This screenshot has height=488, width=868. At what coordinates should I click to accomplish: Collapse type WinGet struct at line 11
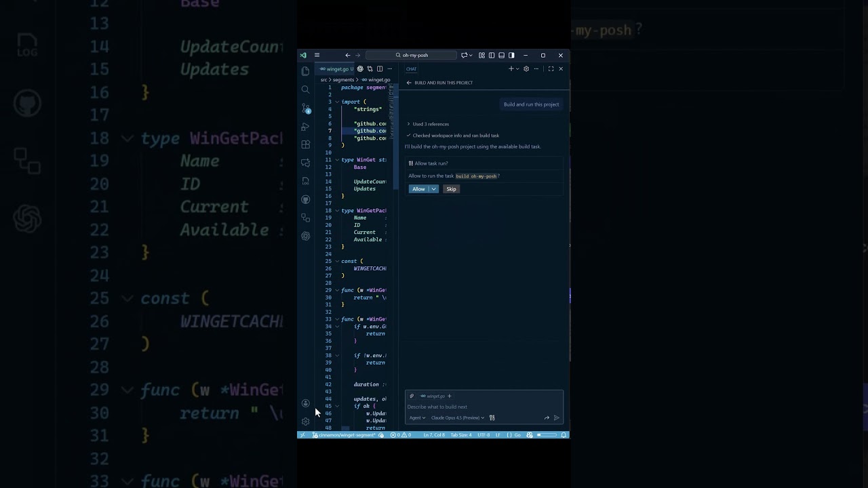point(337,160)
